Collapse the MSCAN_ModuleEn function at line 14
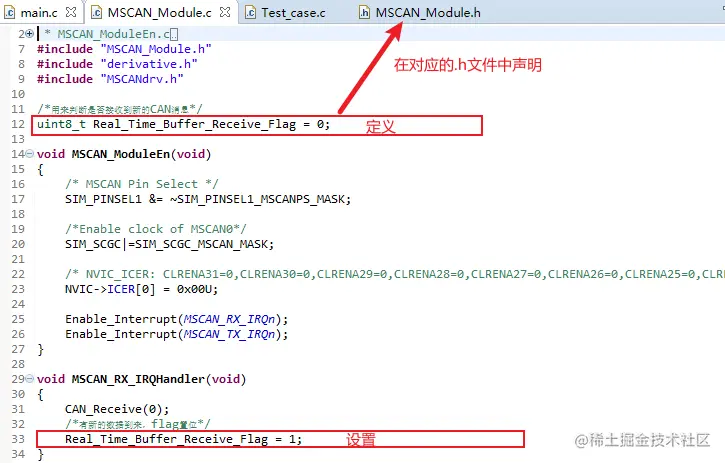The height and width of the screenshot is (463, 725). pos(30,153)
